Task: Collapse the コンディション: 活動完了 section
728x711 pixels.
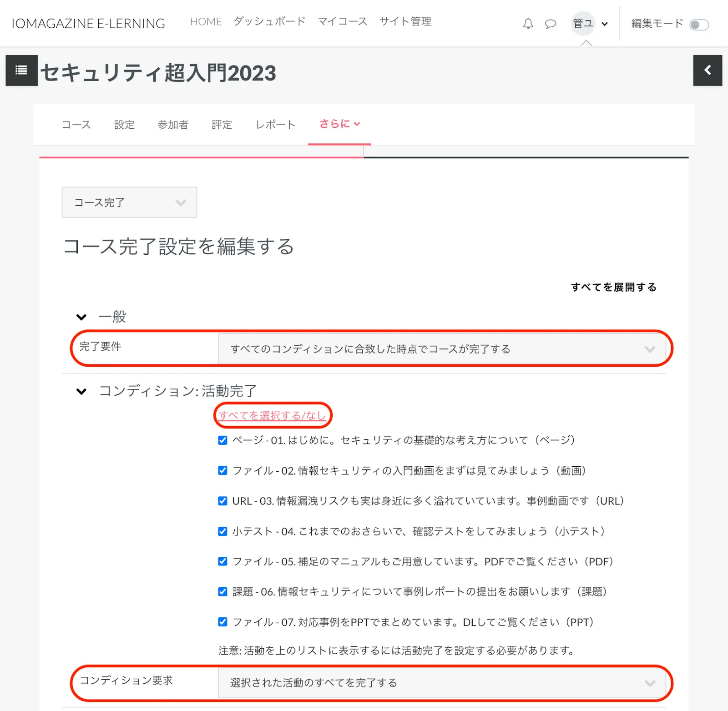Action: click(81, 391)
